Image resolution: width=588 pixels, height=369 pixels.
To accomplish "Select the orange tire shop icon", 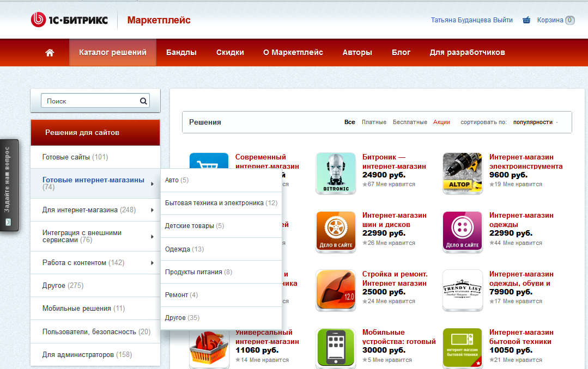I will coord(336,232).
